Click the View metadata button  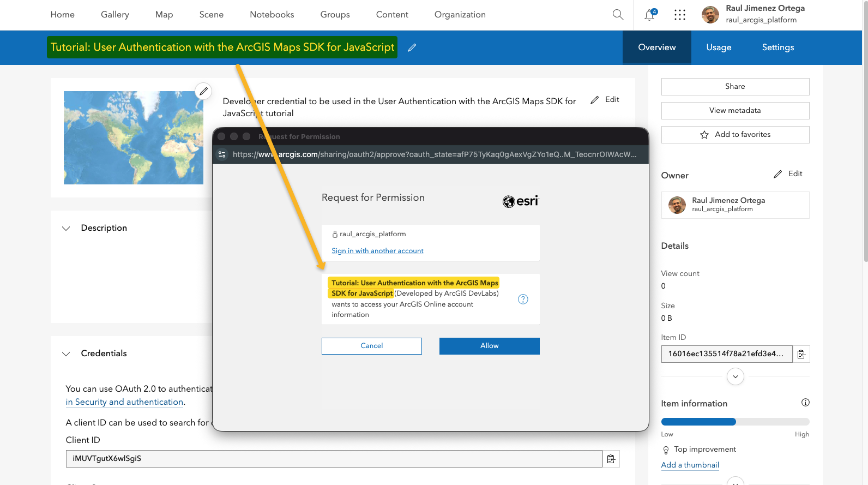(x=735, y=111)
